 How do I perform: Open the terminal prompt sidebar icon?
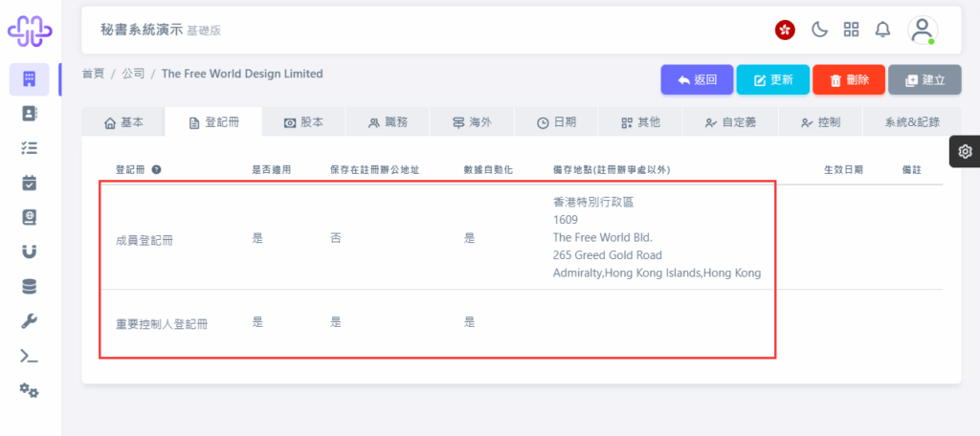pyautogui.click(x=30, y=356)
